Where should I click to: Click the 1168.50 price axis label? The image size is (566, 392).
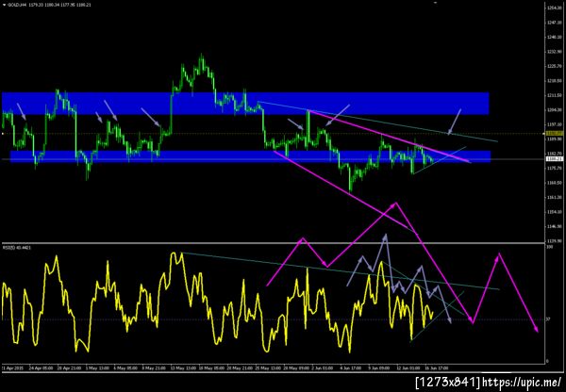pyautogui.click(x=553, y=183)
